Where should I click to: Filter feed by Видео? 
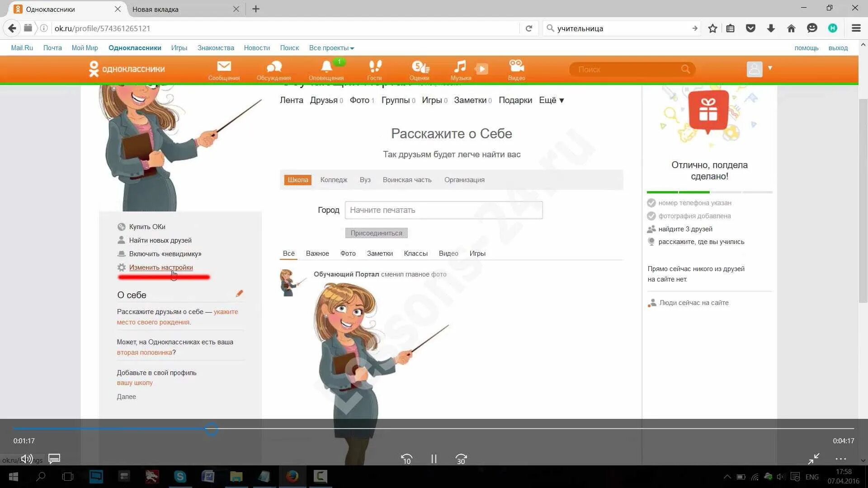click(x=448, y=253)
